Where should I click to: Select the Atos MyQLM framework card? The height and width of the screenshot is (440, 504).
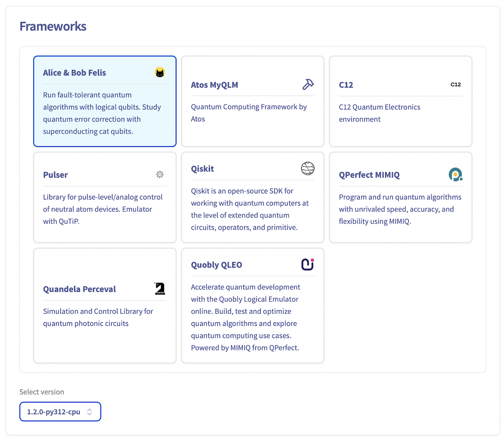252,101
